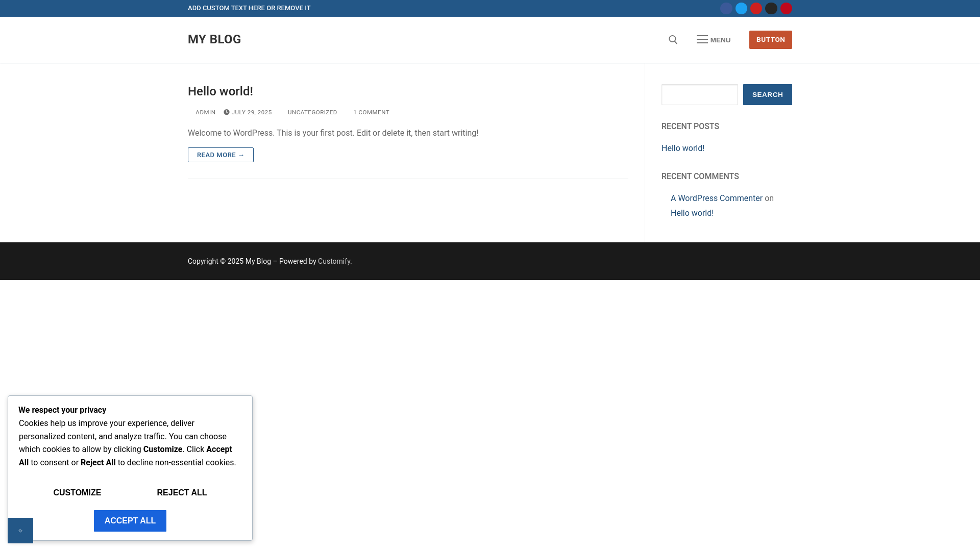Click the 'We respect your privacy' heading

(x=62, y=410)
